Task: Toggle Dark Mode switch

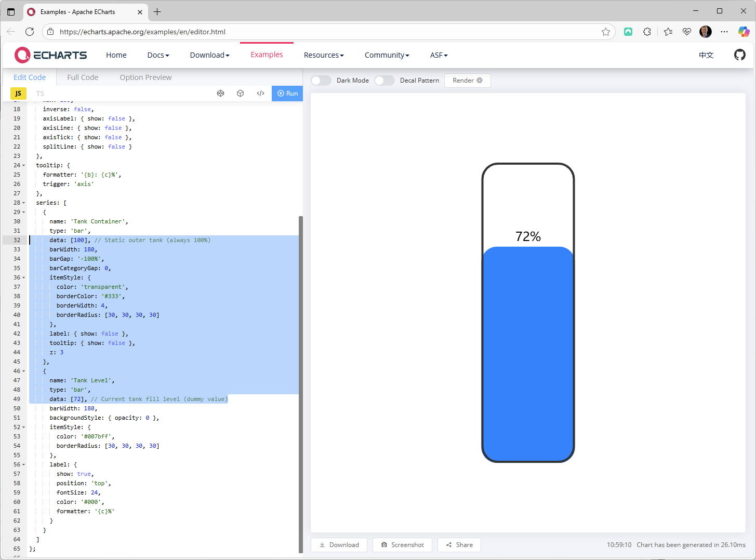Action: pyautogui.click(x=321, y=81)
